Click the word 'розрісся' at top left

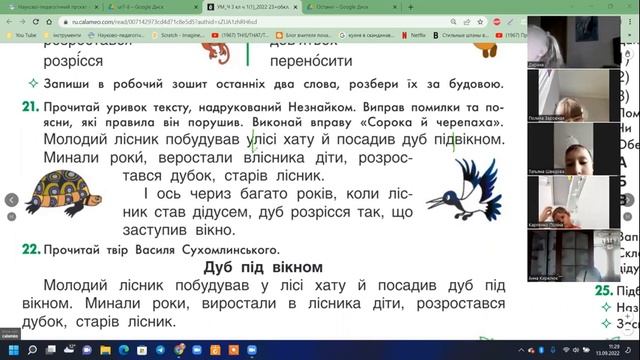point(73,61)
